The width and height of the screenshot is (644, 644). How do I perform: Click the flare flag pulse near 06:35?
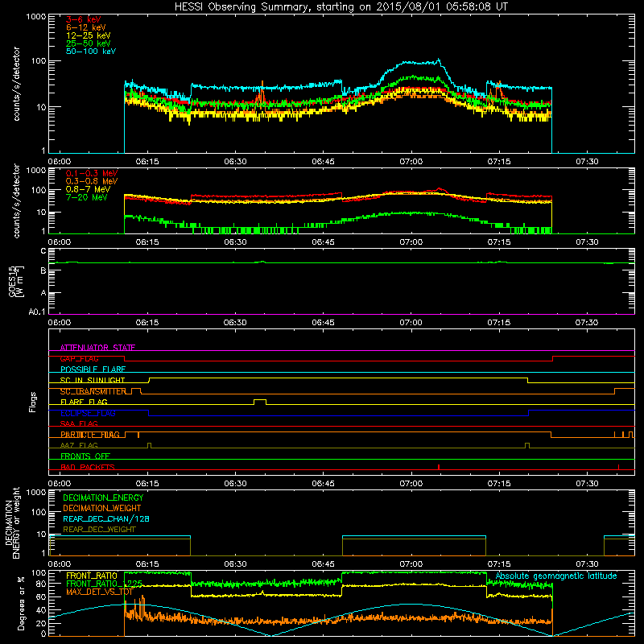260,402
